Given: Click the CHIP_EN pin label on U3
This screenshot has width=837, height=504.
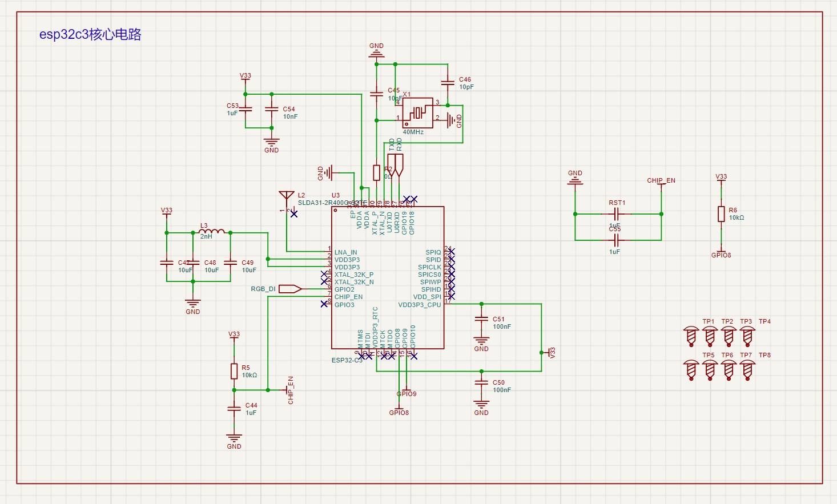Looking at the screenshot, I should tap(348, 297).
